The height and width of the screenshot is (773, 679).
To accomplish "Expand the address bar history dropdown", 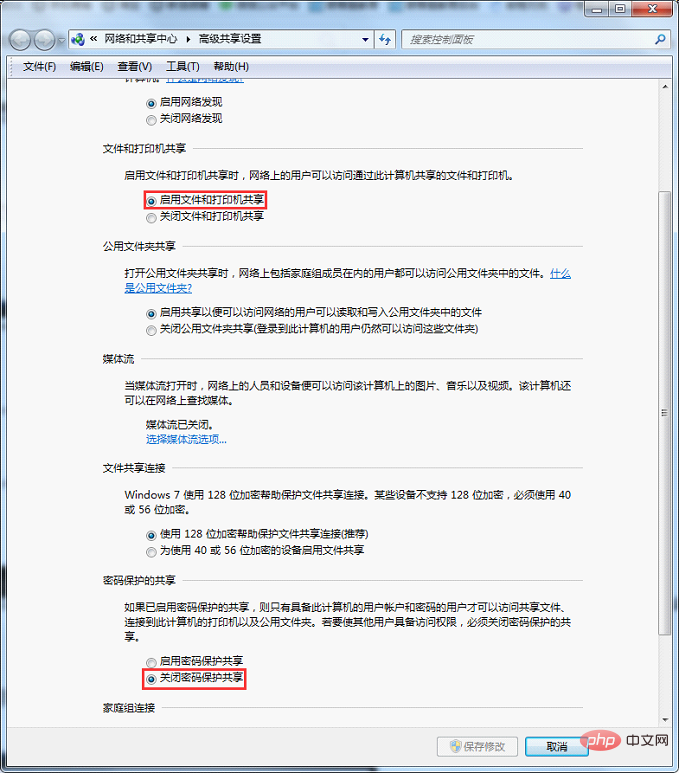I will [365, 39].
